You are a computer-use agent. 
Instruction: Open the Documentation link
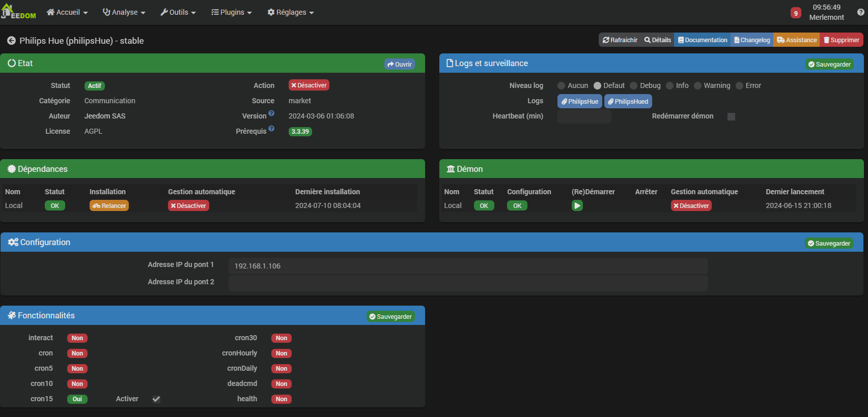click(x=703, y=40)
